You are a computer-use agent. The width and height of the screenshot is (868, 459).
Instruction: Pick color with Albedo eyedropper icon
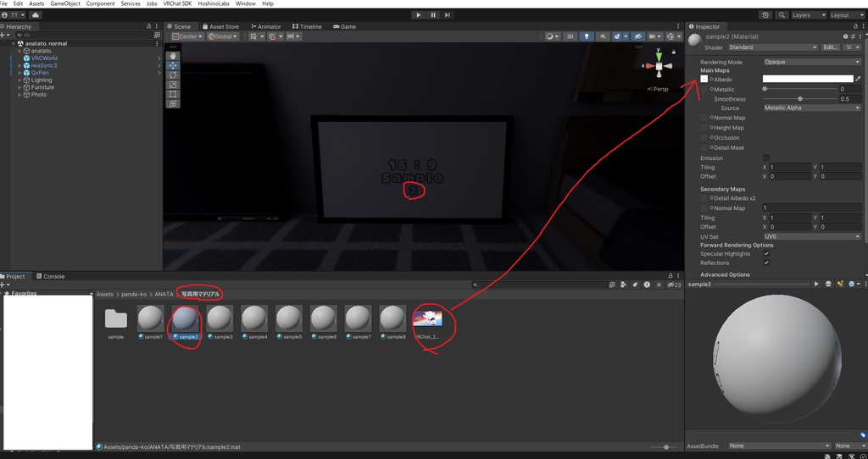pyautogui.click(x=858, y=79)
